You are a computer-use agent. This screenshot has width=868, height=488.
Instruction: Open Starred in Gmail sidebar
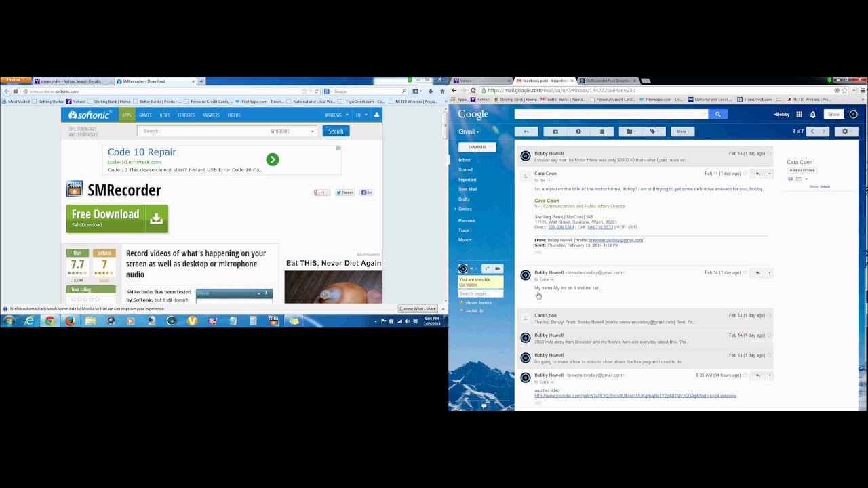[465, 170]
